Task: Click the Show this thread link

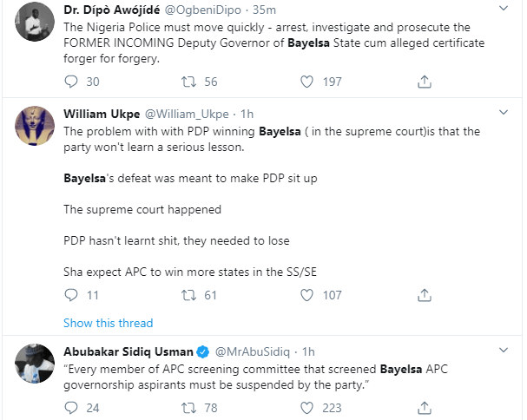Action: (x=109, y=323)
